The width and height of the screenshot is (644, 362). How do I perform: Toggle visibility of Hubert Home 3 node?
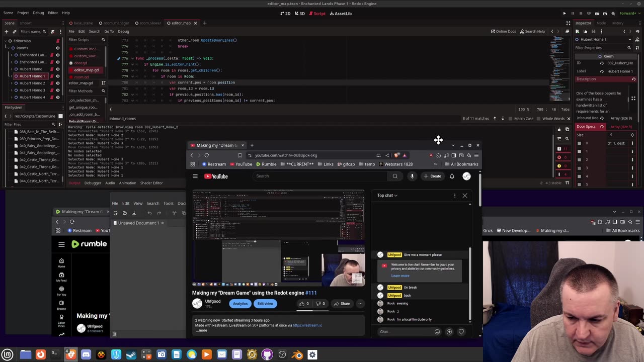pyautogui.click(x=57, y=90)
